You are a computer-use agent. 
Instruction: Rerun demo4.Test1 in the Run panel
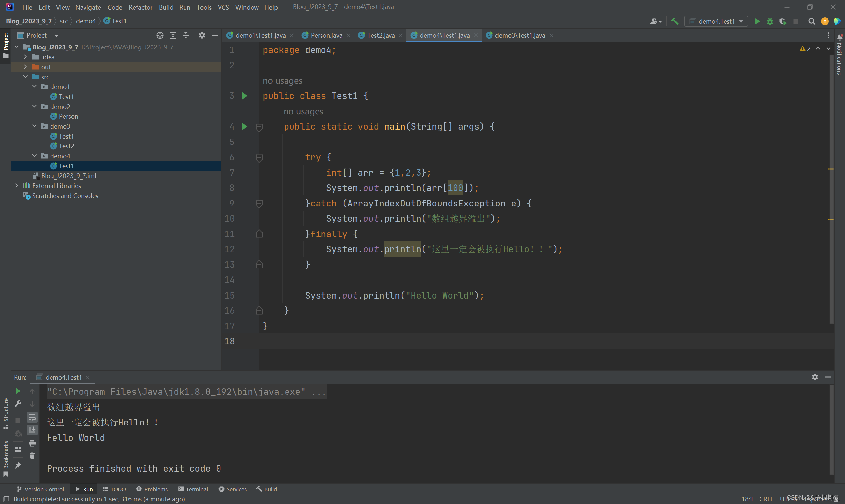pos(18,391)
